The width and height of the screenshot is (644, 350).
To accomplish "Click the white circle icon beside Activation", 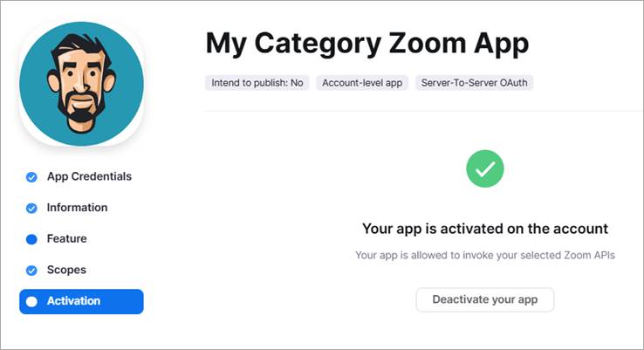I will click(x=31, y=301).
